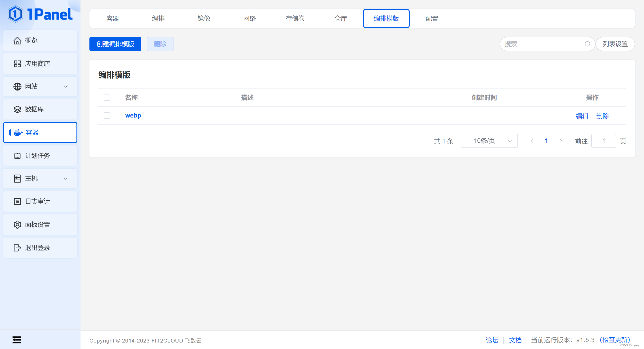Image resolution: width=644 pixels, height=349 pixels.
Task: Toggle the select-all header checkbox
Action: point(107,98)
